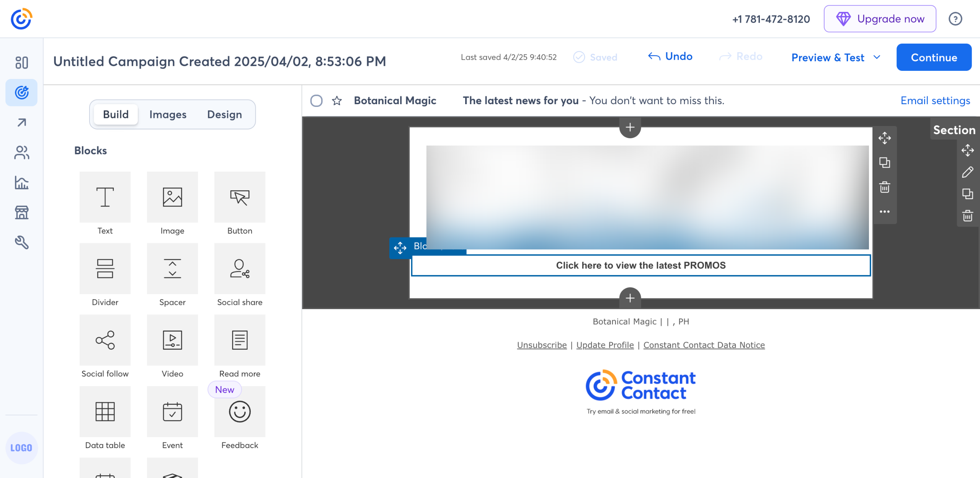
Task: Open the storefront icon in sidebar
Action: (x=21, y=212)
